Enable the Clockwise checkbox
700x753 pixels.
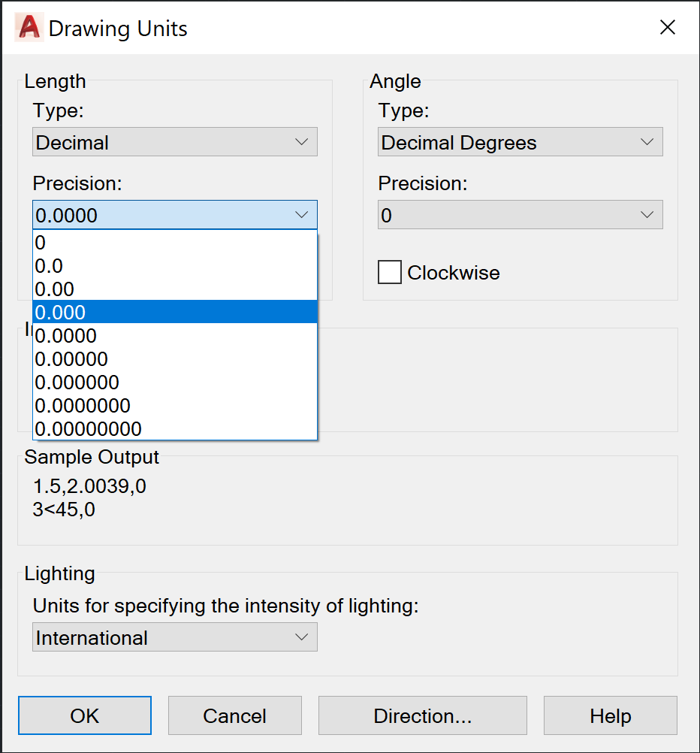pyautogui.click(x=390, y=272)
